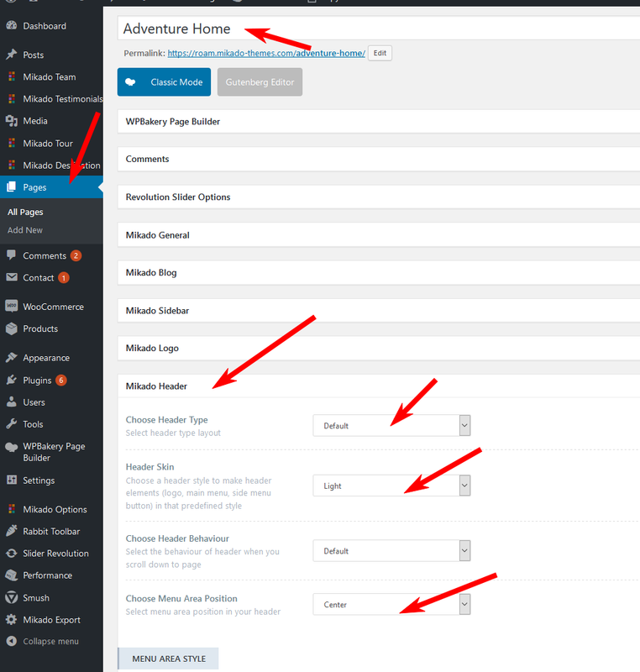
Task: Expand the Comments meta box panel
Action: (x=379, y=159)
